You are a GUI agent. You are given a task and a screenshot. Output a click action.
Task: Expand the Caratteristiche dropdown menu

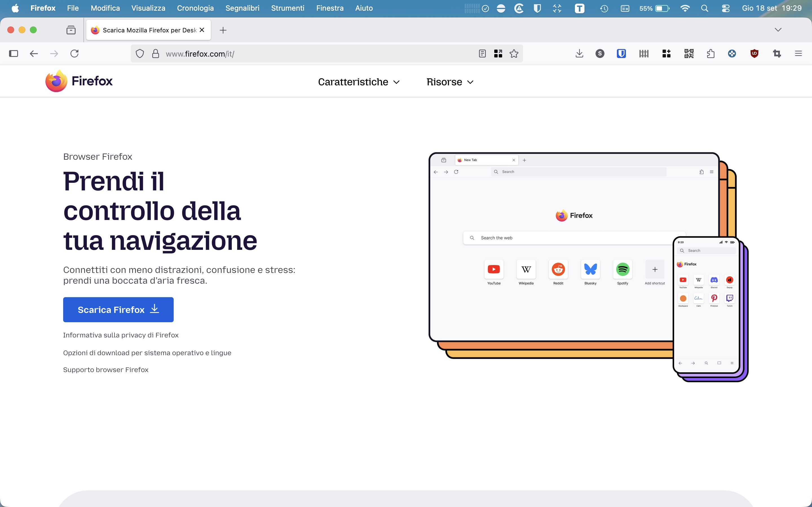(x=359, y=82)
